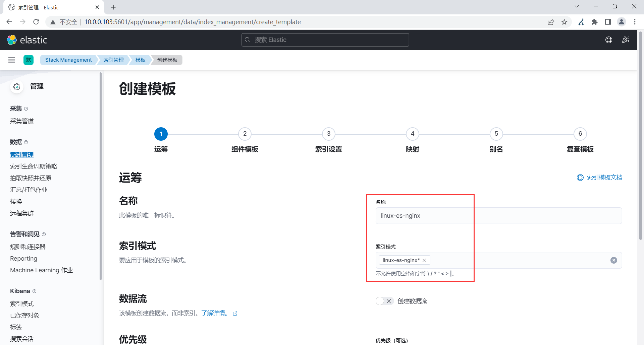644x345 pixels.
Task: Share this page using share icon
Action: 551,22
